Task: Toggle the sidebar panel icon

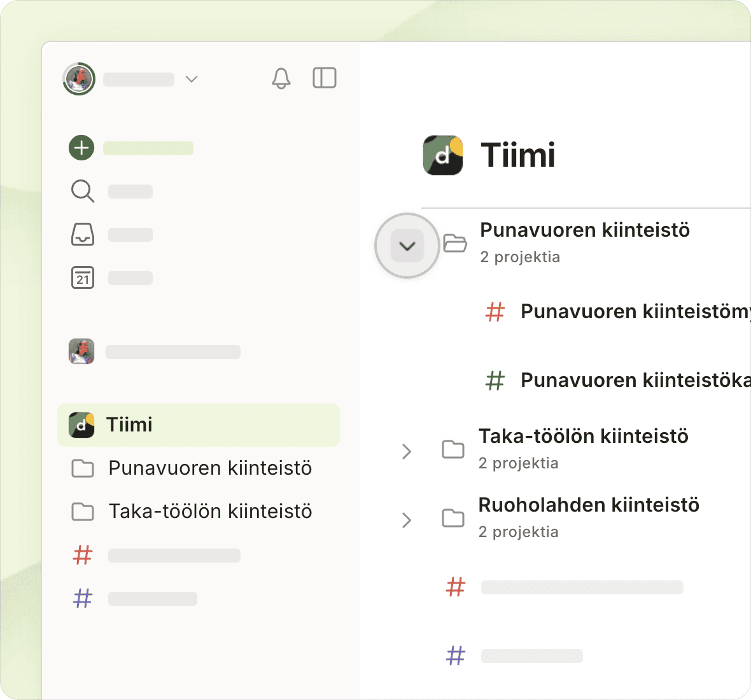Action: (325, 78)
